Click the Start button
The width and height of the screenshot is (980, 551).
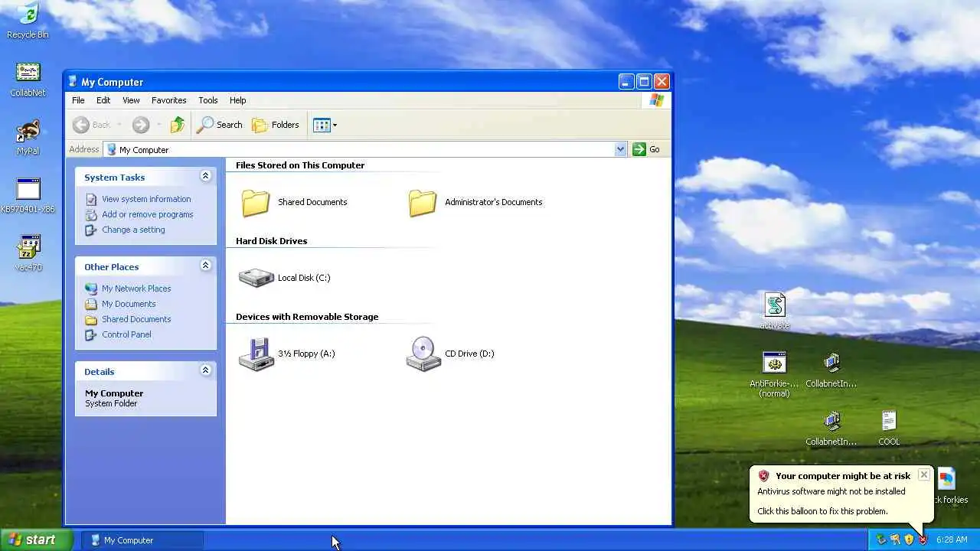tap(36, 540)
